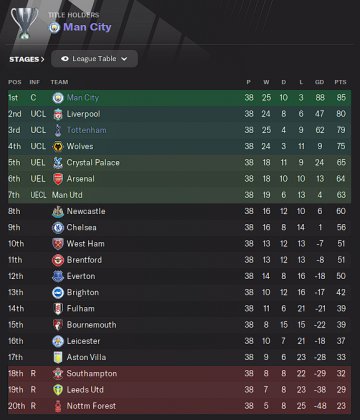Screen dimensions: 360x420
Task: Click the eye icon in League Table selector
Action: coord(65,59)
